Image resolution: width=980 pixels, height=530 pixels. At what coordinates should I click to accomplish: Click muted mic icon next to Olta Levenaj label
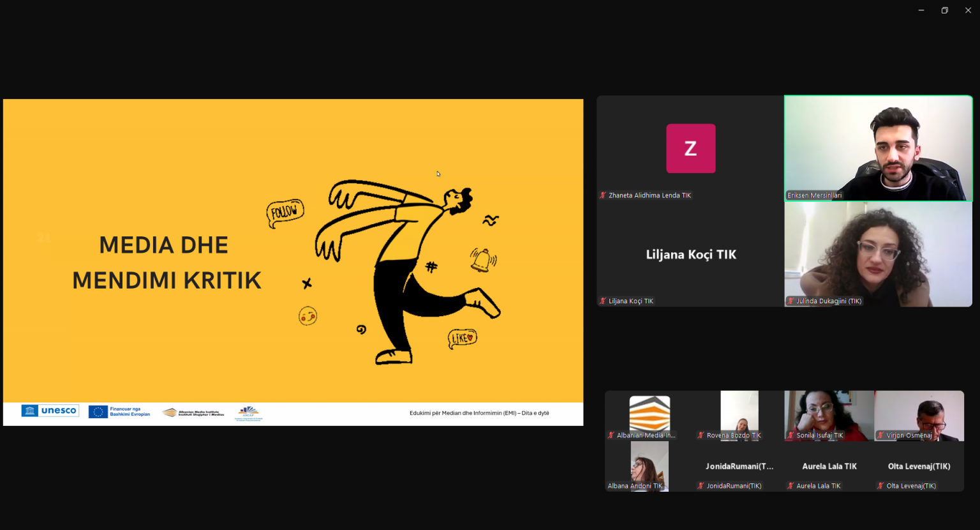pos(880,486)
